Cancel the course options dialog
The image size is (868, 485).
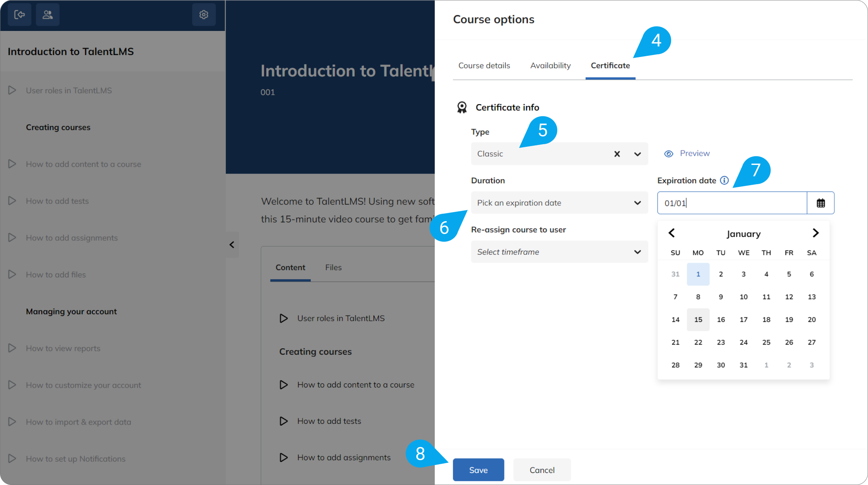pos(542,470)
